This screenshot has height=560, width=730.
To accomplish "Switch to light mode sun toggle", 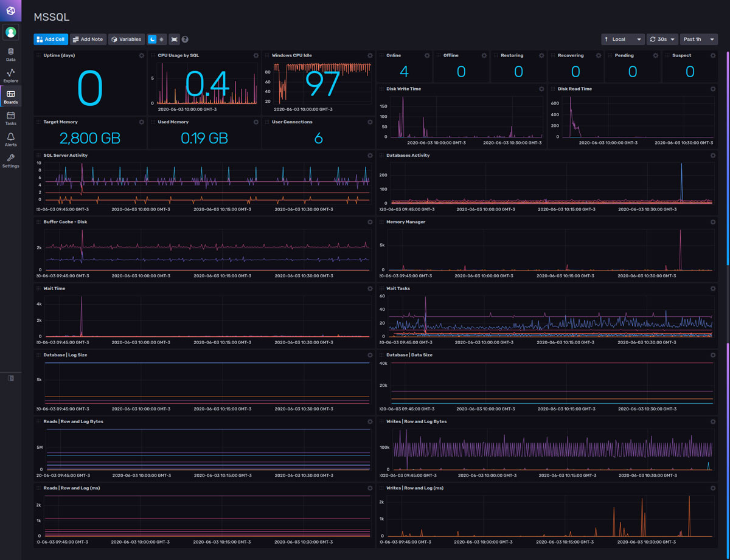I will [x=161, y=40].
